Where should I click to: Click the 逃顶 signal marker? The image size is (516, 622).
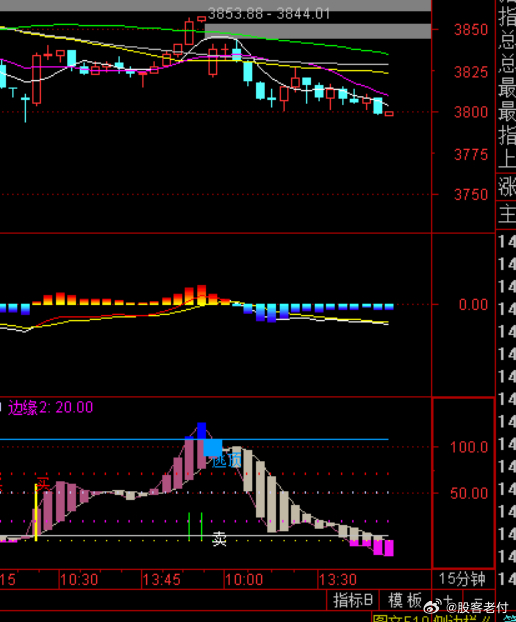pos(226,461)
